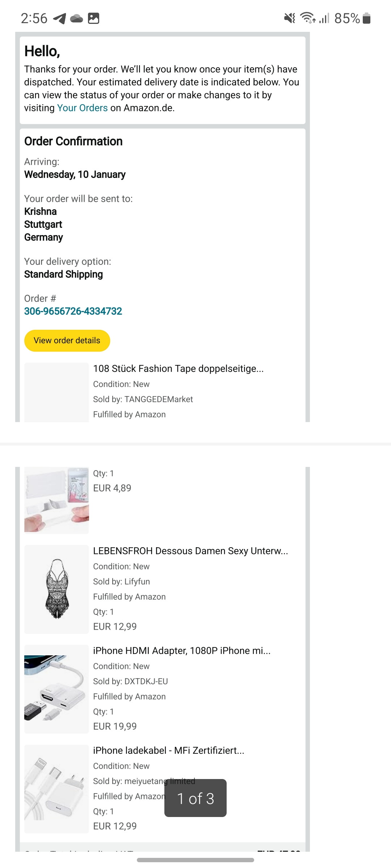This screenshot has width=391, height=868.
Task: Tap the battery icon at 85%
Action: (367, 18)
